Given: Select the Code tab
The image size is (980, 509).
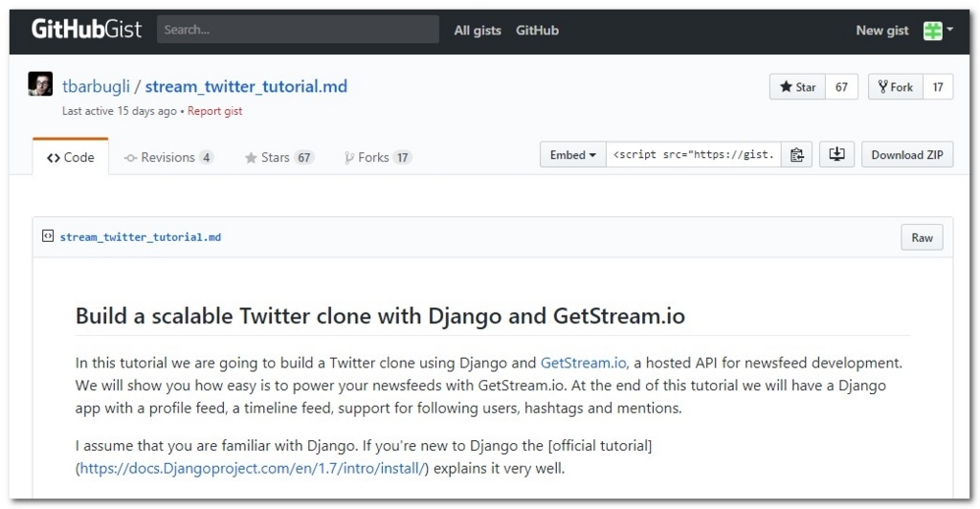Looking at the screenshot, I should tap(71, 157).
